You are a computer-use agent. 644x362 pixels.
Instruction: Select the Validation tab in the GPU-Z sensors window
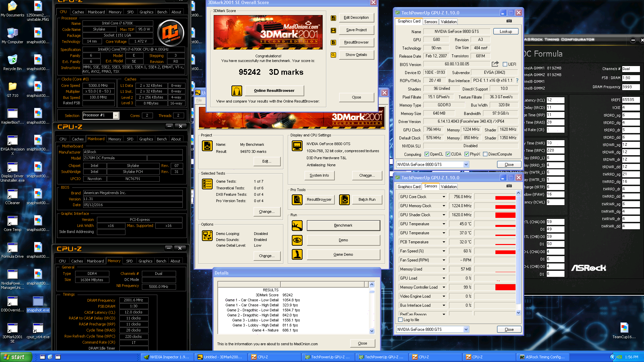[x=449, y=187]
